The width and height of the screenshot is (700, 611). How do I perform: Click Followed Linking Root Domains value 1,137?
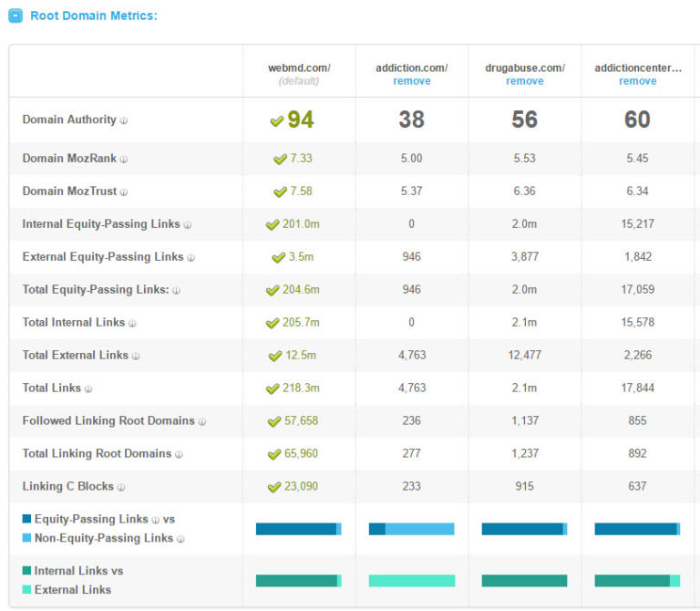click(x=525, y=420)
